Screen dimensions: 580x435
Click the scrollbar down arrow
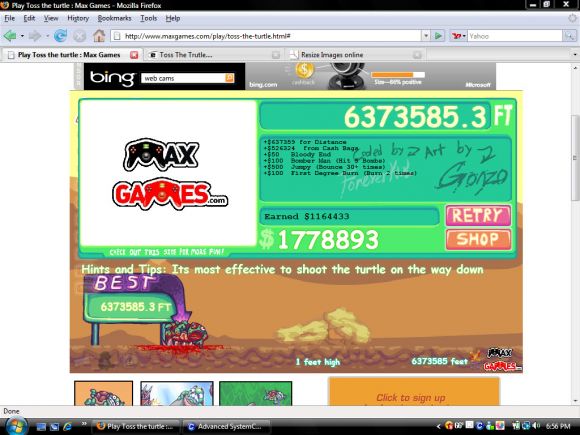[x=575, y=401]
